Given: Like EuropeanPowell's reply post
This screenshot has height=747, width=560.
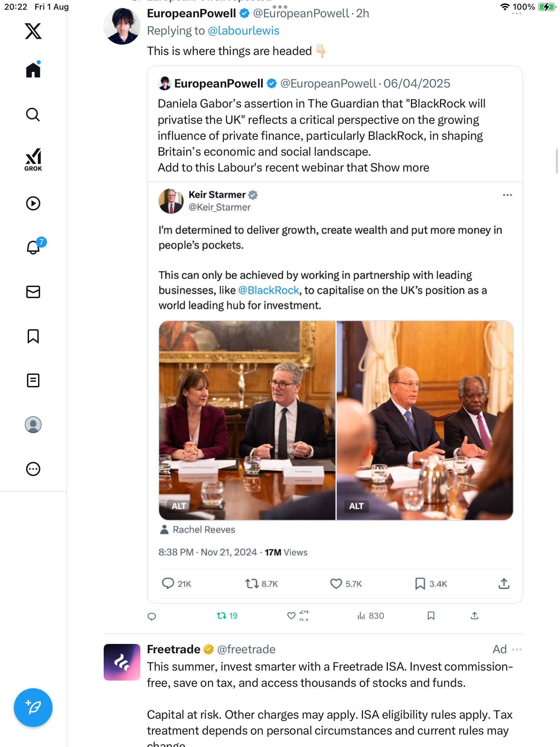Looking at the screenshot, I should pos(291,616).
